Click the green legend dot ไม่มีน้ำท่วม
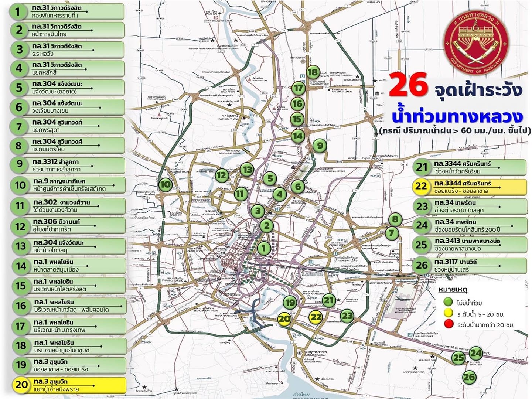This screenshot has width=532, height=399. (x=448, y=303)
